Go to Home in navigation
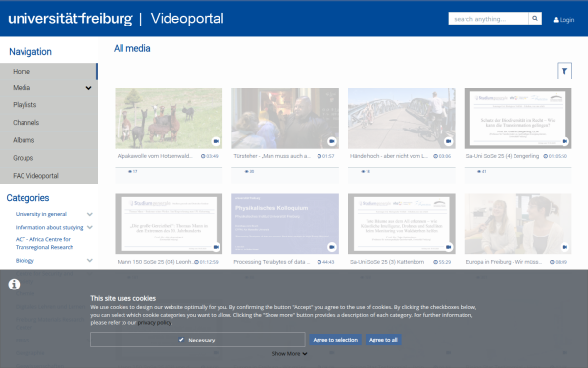The height and width of the screenshot is (368, 588). click(x=49, y=72)
